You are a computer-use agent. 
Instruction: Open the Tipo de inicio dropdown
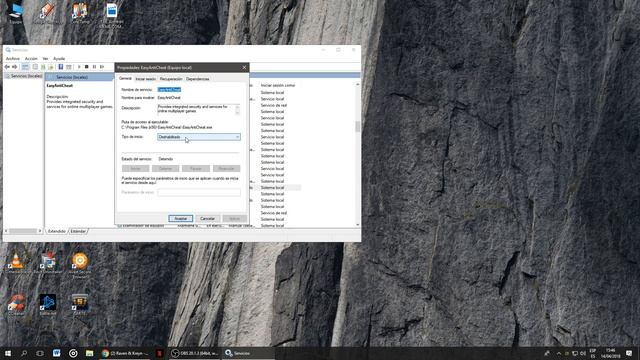[199, 137]
